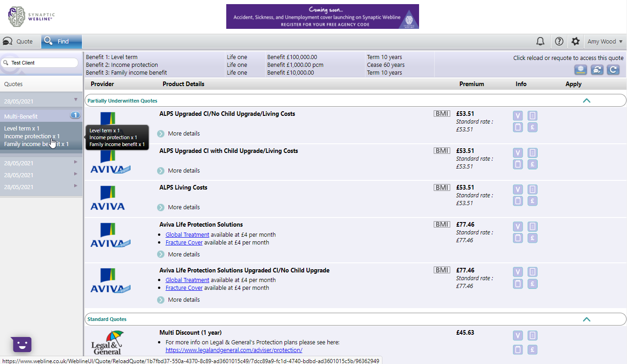
Task: Click V icon for ALPS Upgraded CI/No Child Upgrade/Living Costs
Action: 518,116
